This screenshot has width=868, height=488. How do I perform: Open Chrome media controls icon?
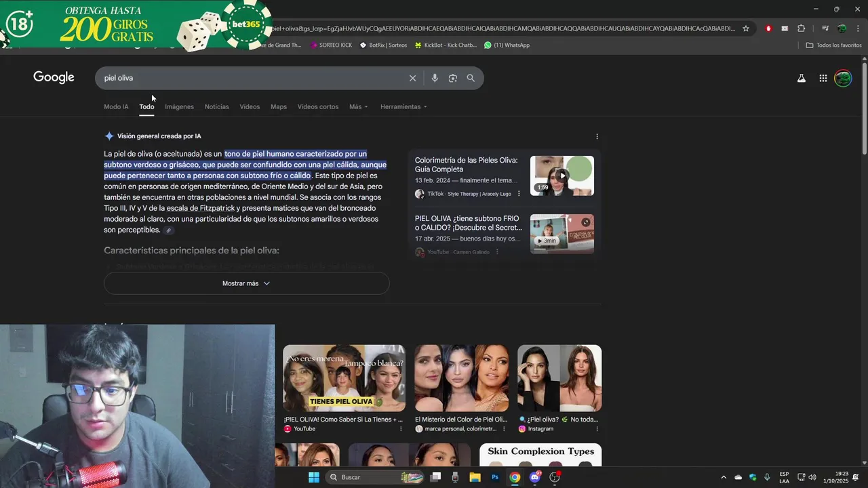[825, 28]
